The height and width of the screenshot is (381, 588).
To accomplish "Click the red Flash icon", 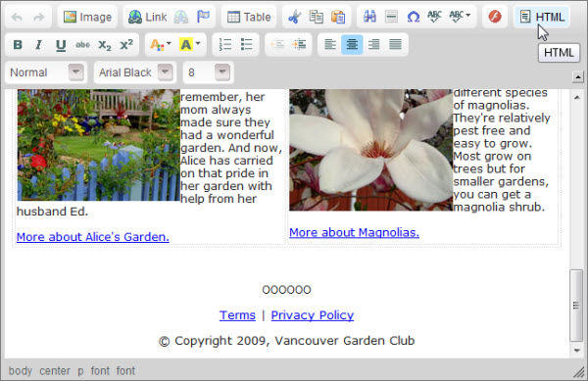I will pyautogui.click(x=495, y=18).
